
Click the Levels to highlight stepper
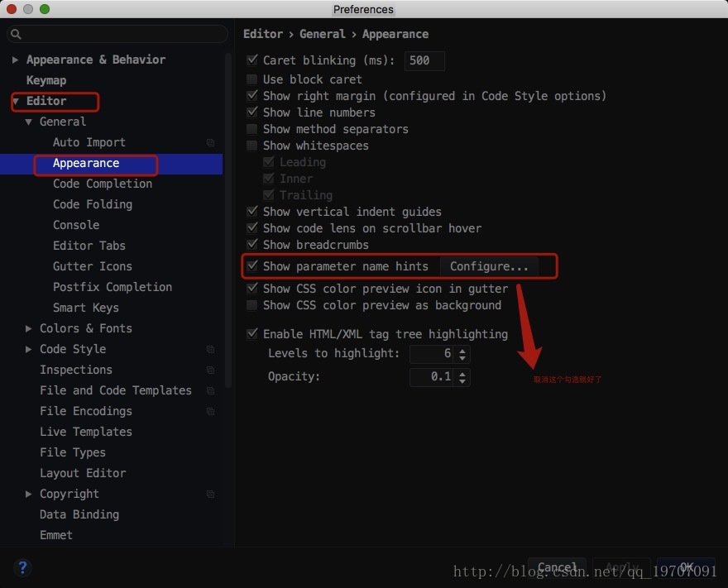point(462,354)
